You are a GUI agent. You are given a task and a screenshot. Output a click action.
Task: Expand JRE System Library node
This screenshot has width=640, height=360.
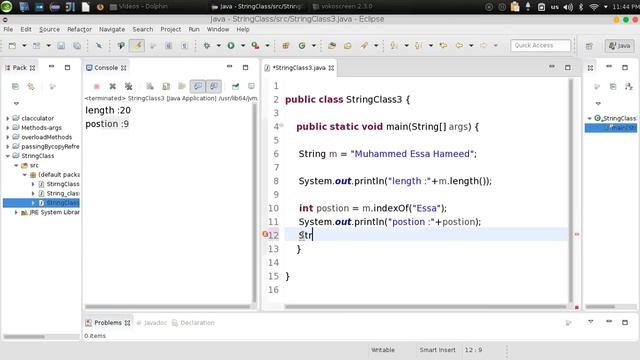16,213
